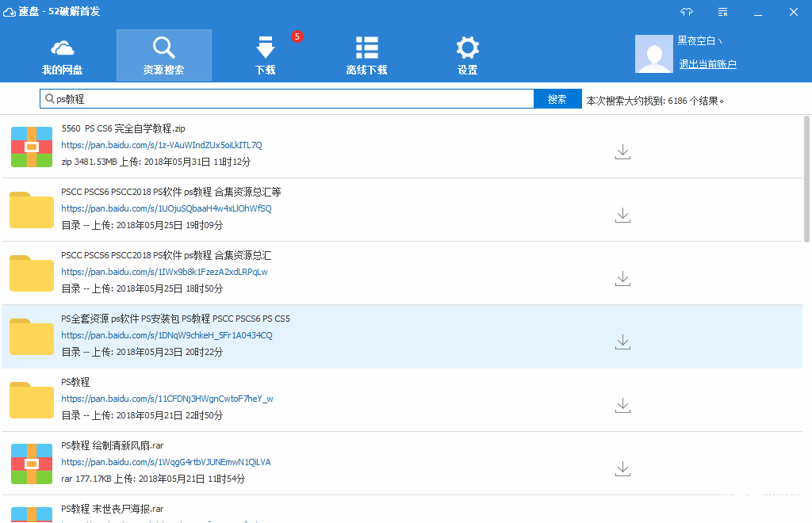Image resolution: width=812 pixels, height=523 pixels.
Task: Click the user avatar picture
Action: point(654,54)
